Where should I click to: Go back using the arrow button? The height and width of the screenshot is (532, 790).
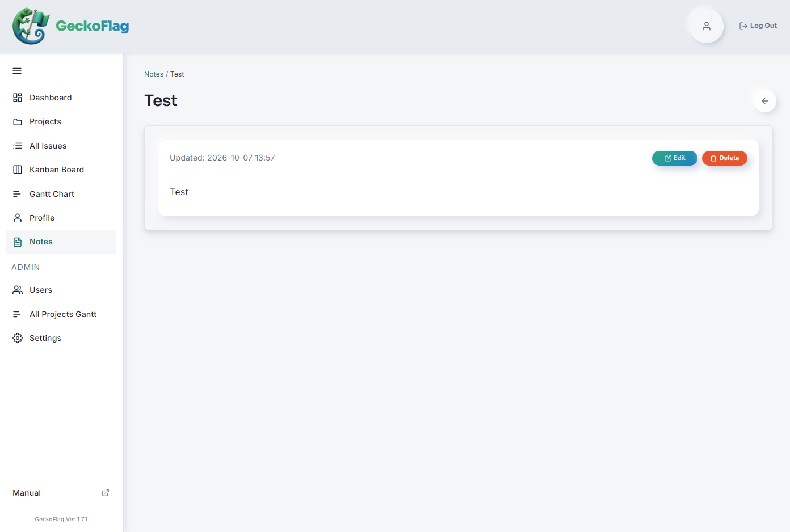pos(765,101)
